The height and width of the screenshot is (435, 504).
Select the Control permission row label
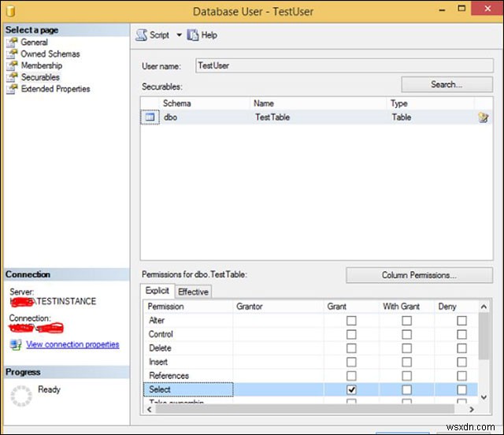[161, 334]
